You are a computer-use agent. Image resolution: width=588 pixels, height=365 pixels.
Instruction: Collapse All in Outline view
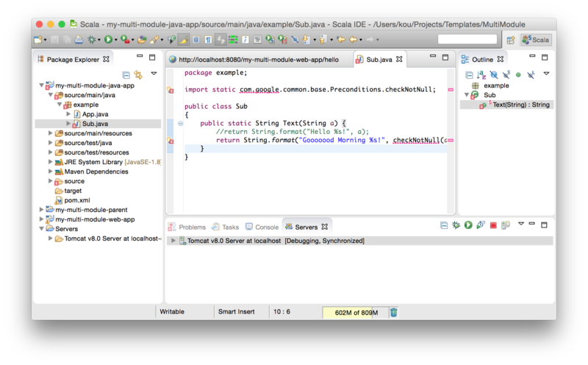click(469, 75)
